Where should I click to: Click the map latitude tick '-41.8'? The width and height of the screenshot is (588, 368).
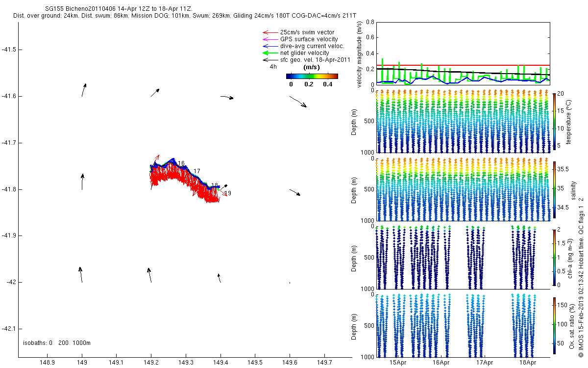(x=9, y=189)
